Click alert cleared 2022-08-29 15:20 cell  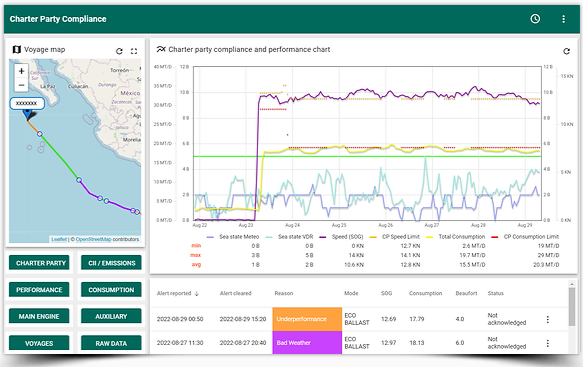click(243, 319)
